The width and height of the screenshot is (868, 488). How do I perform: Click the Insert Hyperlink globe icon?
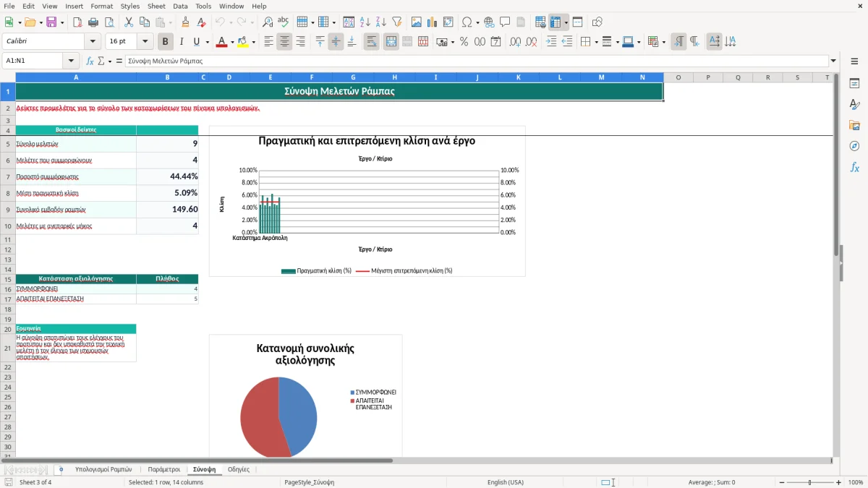tap(490, 22)
